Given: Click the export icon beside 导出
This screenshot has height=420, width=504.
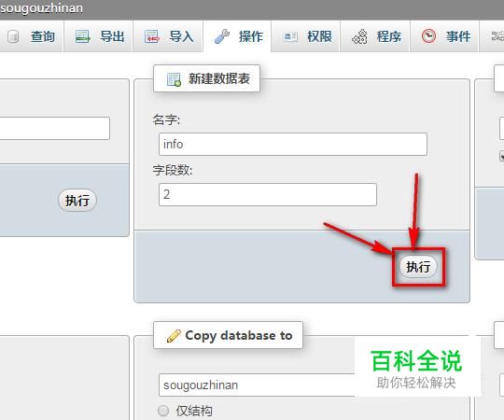Looking at the screenshot, I should click(x=83, y=36).
